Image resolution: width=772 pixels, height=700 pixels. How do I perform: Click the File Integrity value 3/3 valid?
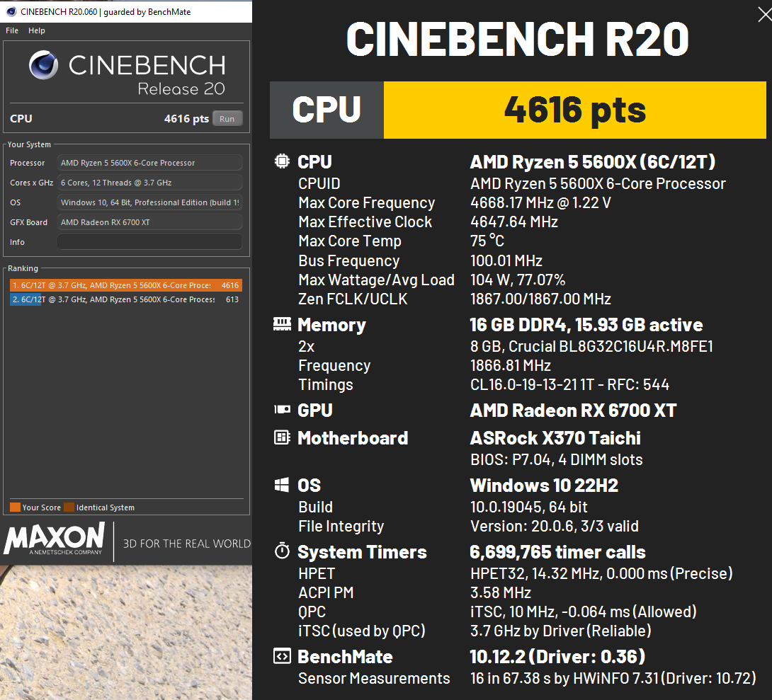pyautogui.click(x=555, y=527)
